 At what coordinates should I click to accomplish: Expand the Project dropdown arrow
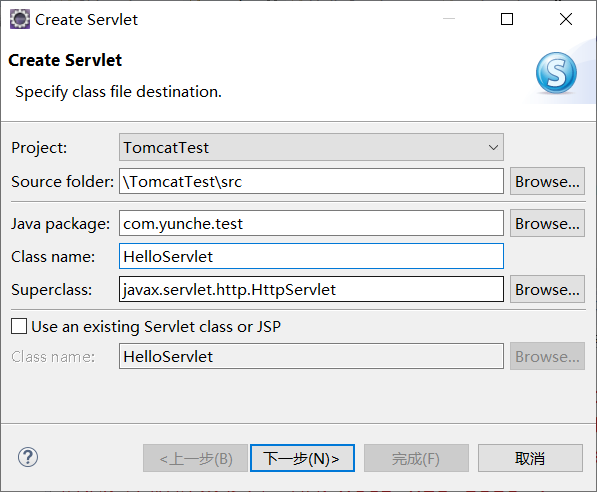click(x=493, y=147)
